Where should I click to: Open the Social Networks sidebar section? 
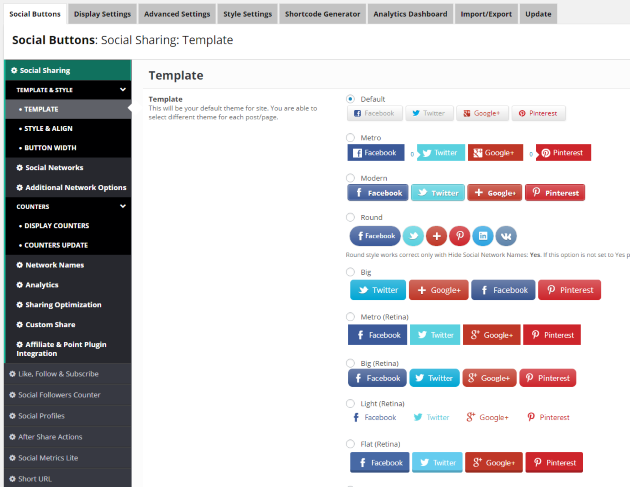68,168
